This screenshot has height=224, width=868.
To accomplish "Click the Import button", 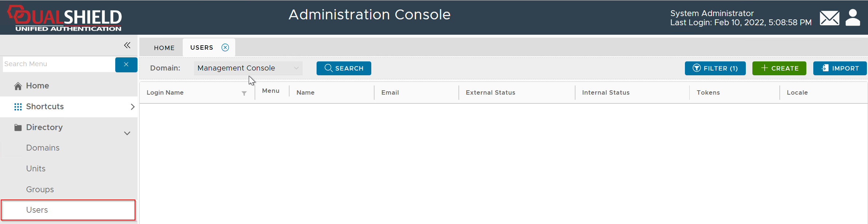I will click(840, 68).
